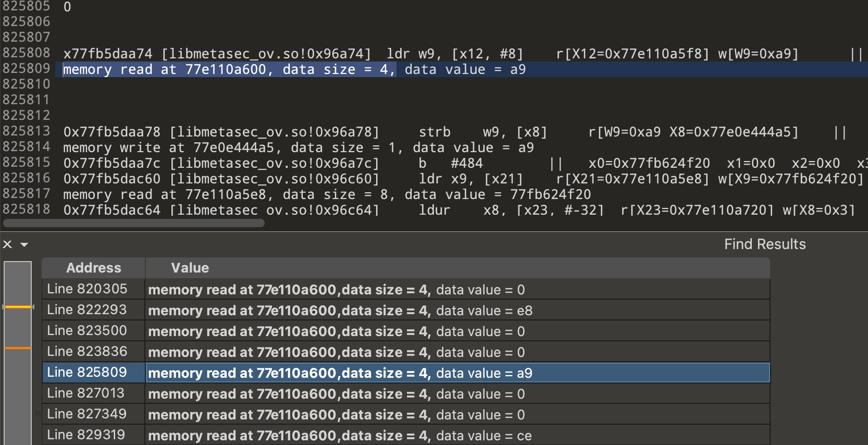Close the Find Results panel

click(7, 244)
